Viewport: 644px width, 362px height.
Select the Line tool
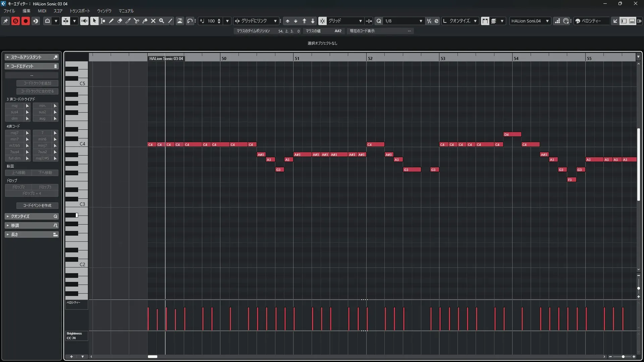[170, 21]
